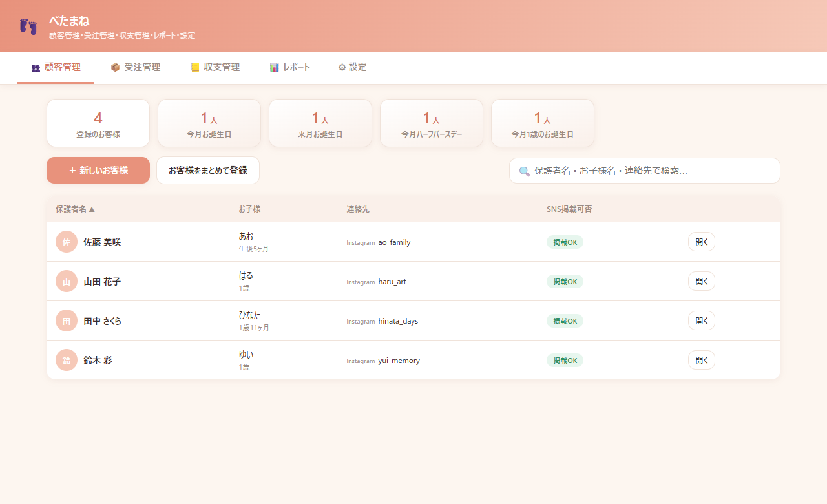This screenshot has width=827, height=504.
Task: Go to the 収支管理 tab
Action: click(x=215, y=67)
